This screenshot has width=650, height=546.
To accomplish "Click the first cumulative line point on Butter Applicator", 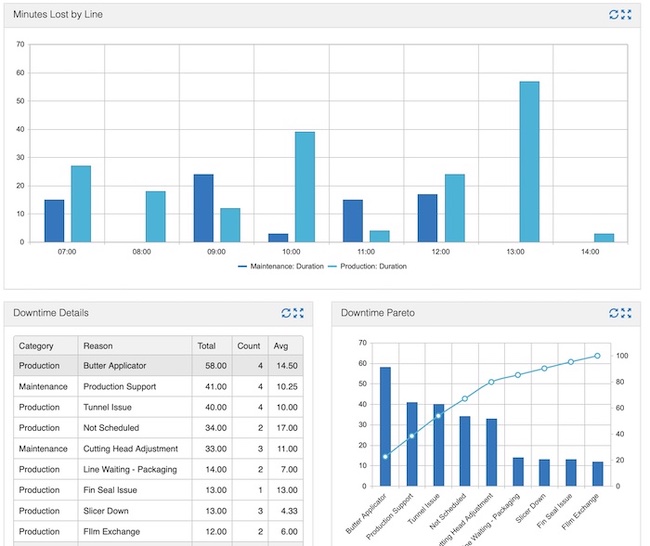I will 385,456.
